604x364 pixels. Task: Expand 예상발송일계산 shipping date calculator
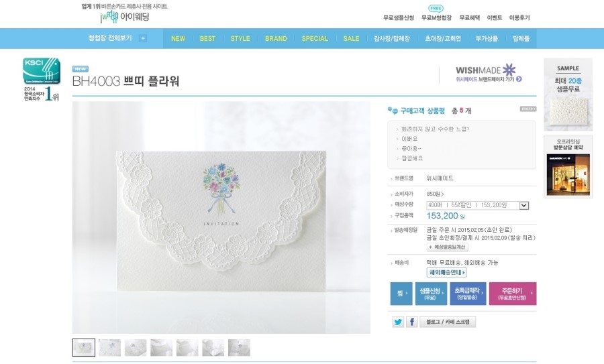[x=447, y=247]
